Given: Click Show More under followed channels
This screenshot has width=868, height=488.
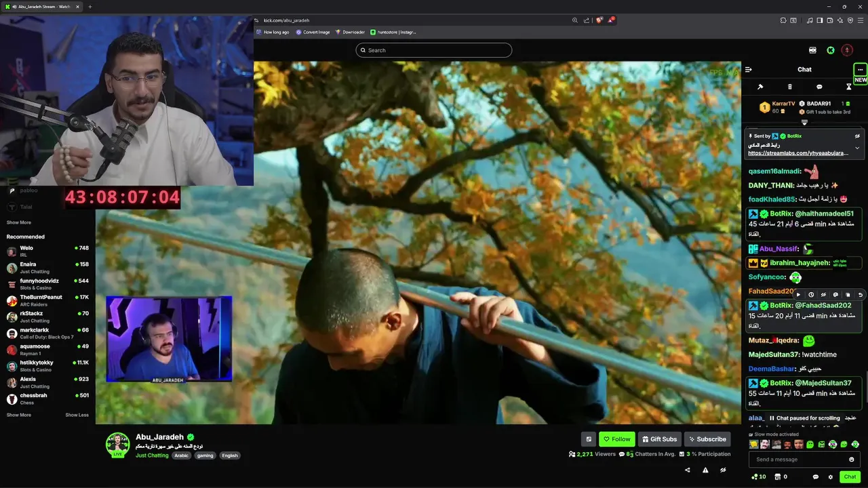Looking at the screenshot, I should click(x=18, y=222).
